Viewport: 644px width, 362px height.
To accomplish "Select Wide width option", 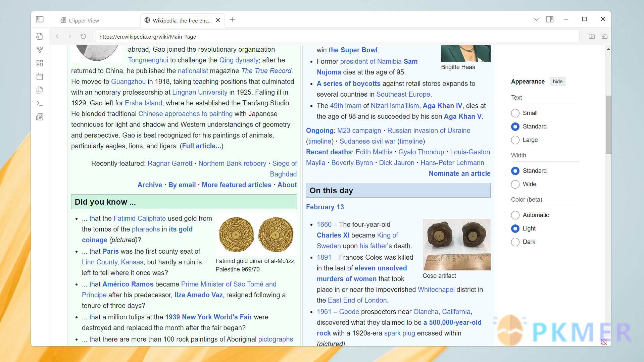I will (515, 184).
